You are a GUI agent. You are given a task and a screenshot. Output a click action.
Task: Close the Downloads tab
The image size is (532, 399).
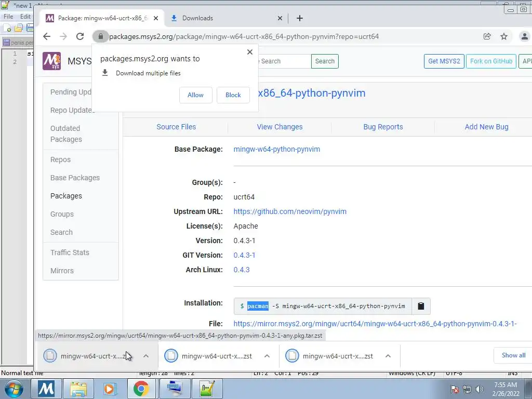(280, 18)
